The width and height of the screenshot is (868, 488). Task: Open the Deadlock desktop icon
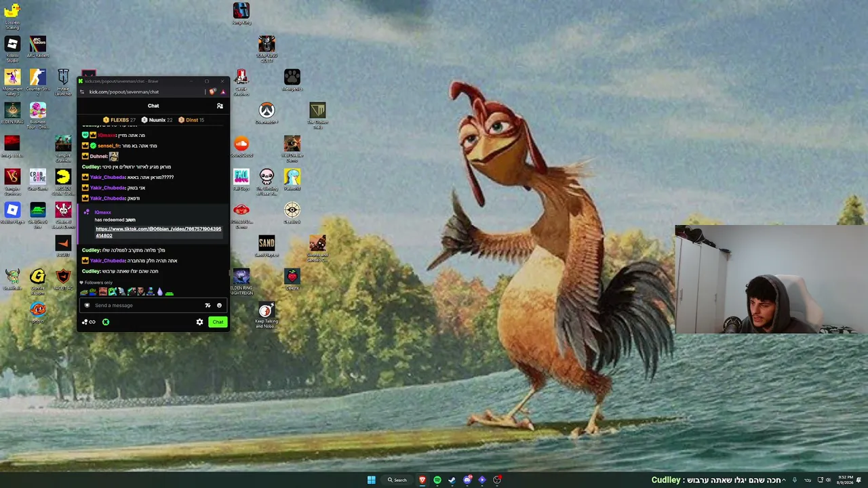(x=292, y=213)
